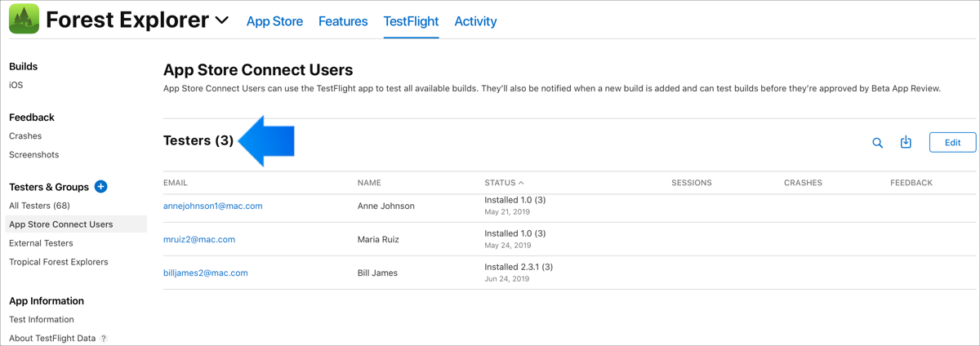Go to the Activity tab
This screenshot has width=980, height=346.
475,22
